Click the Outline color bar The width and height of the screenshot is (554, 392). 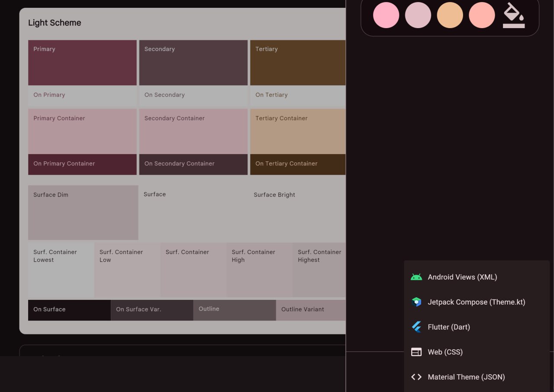click(235, 310)
